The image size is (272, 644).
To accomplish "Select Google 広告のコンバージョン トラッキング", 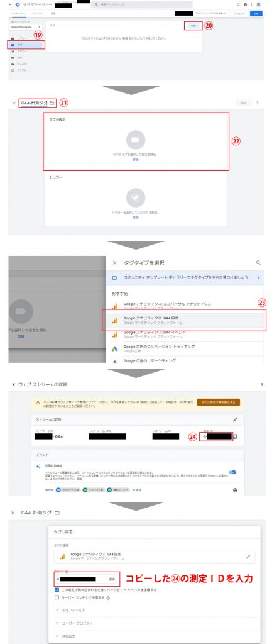I will click(186, 348).
